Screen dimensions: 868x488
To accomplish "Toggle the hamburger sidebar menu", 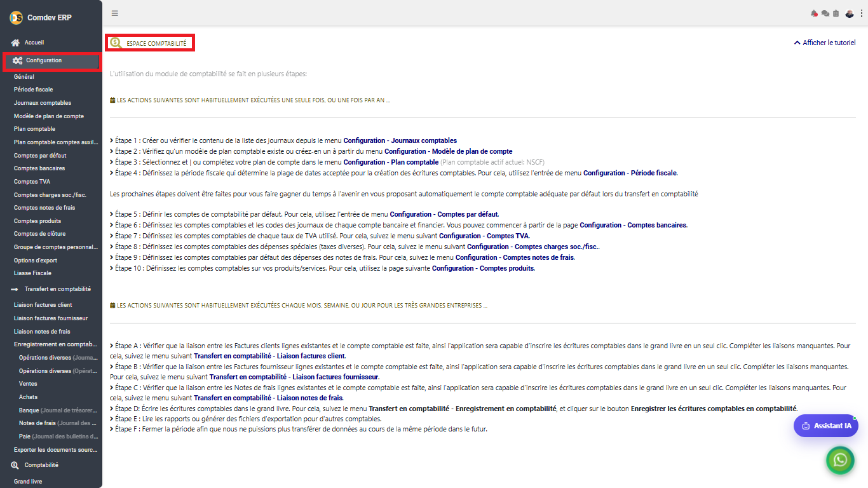I will coord(114,13).
